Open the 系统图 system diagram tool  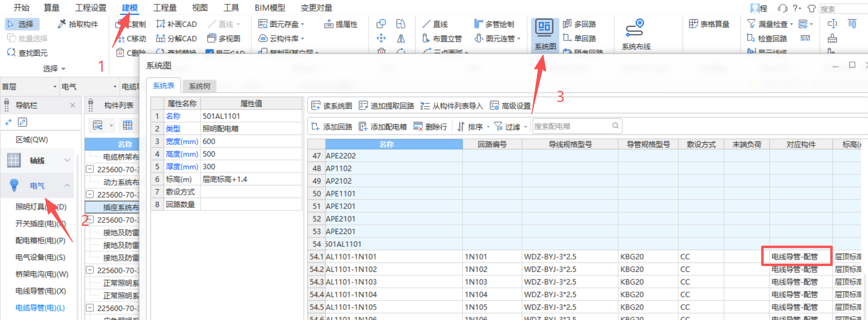(x=545, y=35)
